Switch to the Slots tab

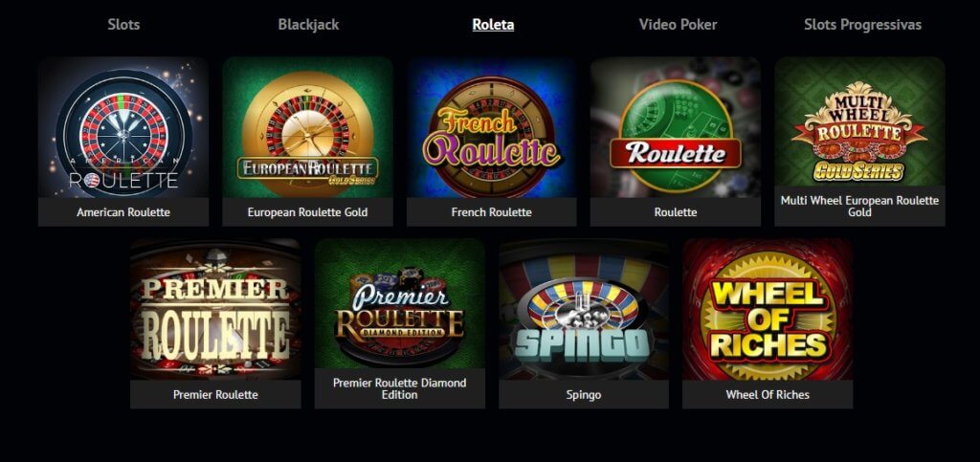[123, 24]
